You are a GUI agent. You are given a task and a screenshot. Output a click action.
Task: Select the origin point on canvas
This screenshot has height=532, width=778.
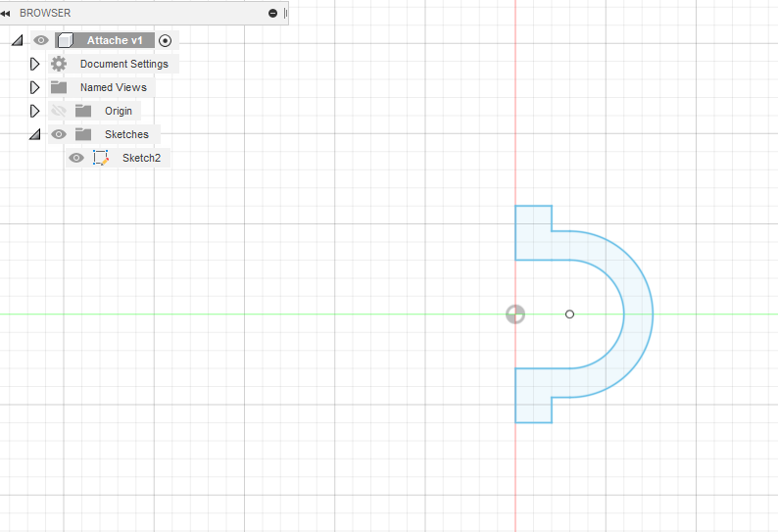(515, 314)
